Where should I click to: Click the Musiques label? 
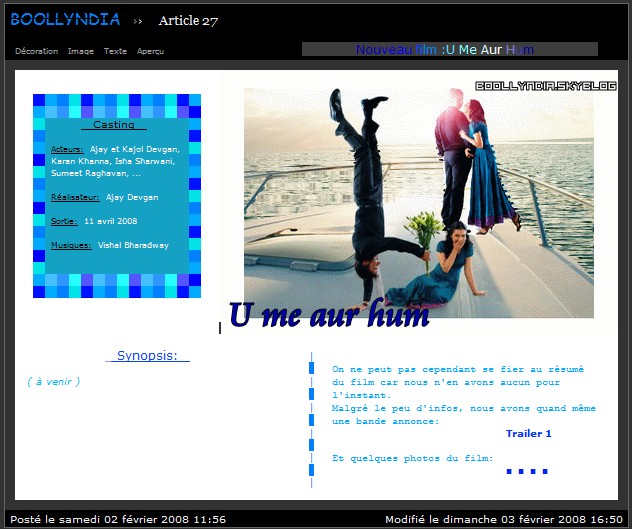(71, 245)
